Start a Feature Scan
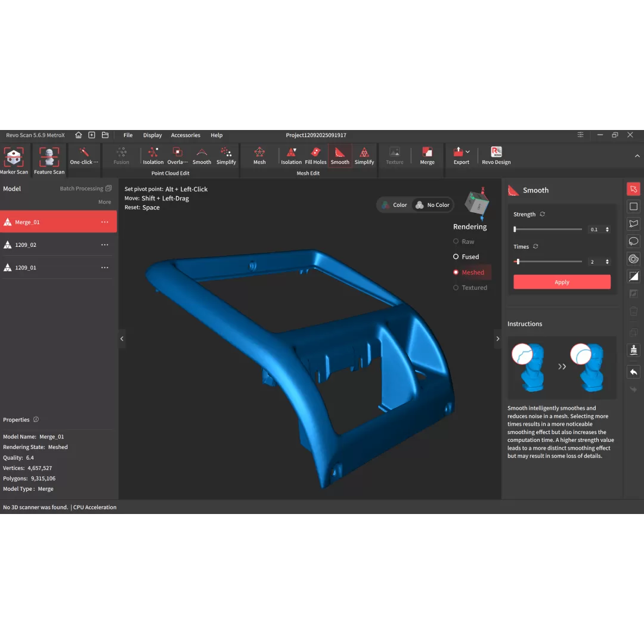Image resolution: width=644 pixels, height=644 pixels. coord(49,160)
